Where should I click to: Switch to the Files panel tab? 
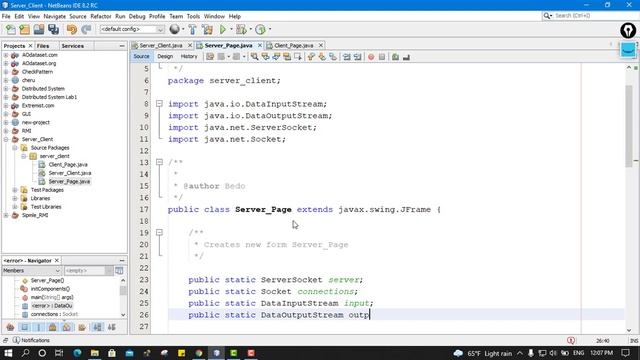[43, 46]
